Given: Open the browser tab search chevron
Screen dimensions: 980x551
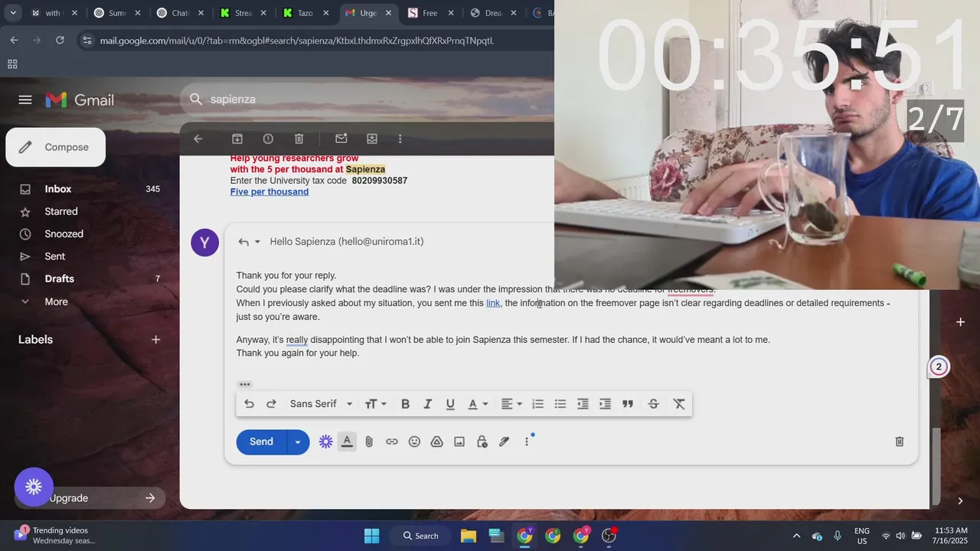Looking at the screenshot, I should pos(13,13).
